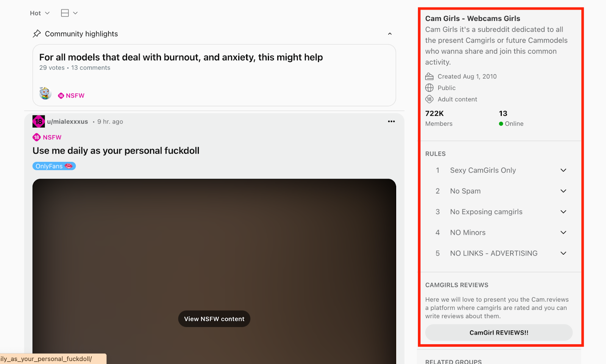
Task: Click '13 comments' on the highlighted post
Action: 91,68
